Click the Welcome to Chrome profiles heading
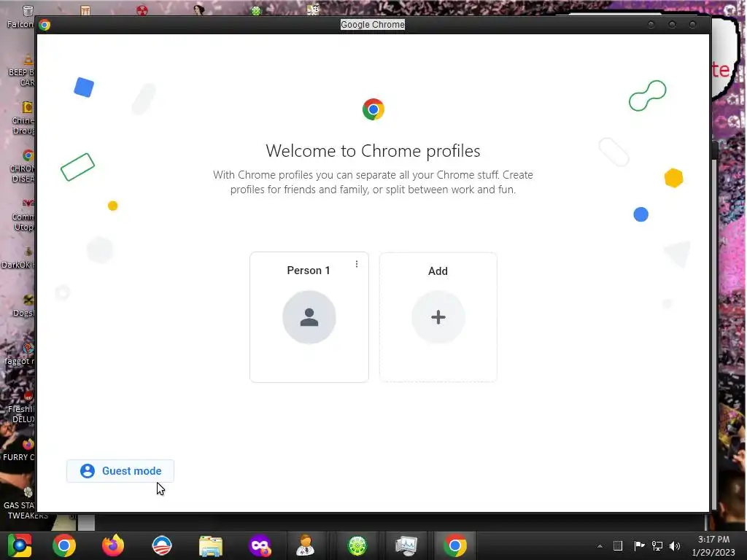747x560 pixels. pyautogui.click(x=373, y=151)
